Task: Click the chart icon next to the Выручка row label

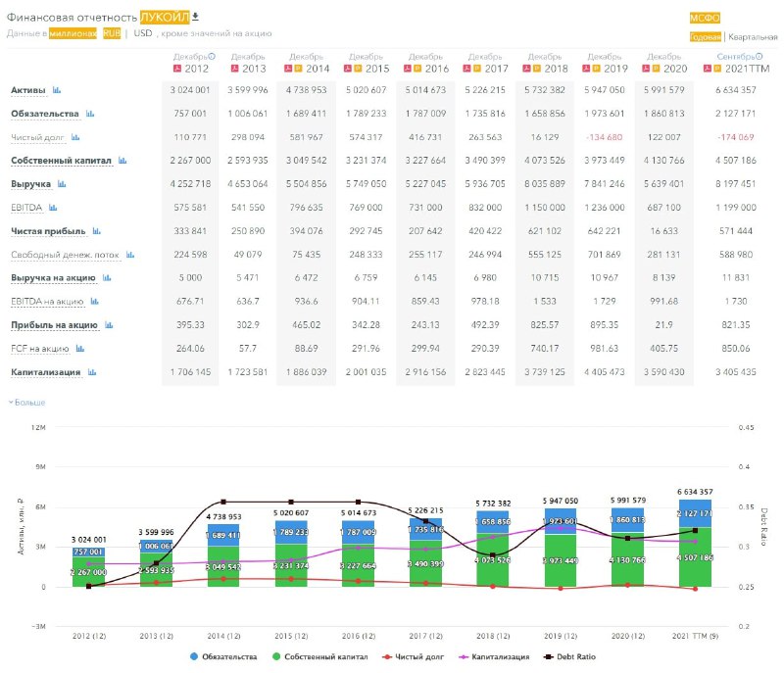Action: 62,184
